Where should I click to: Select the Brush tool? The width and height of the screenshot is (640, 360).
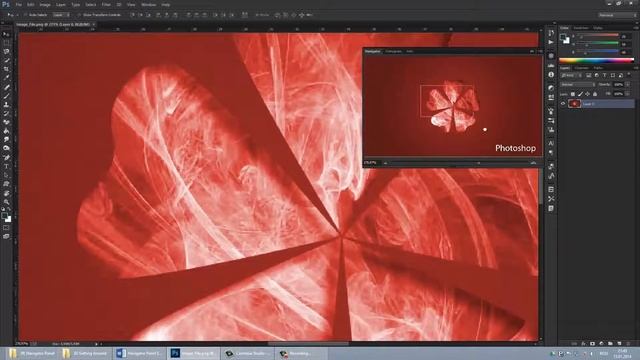click(6, 96)
